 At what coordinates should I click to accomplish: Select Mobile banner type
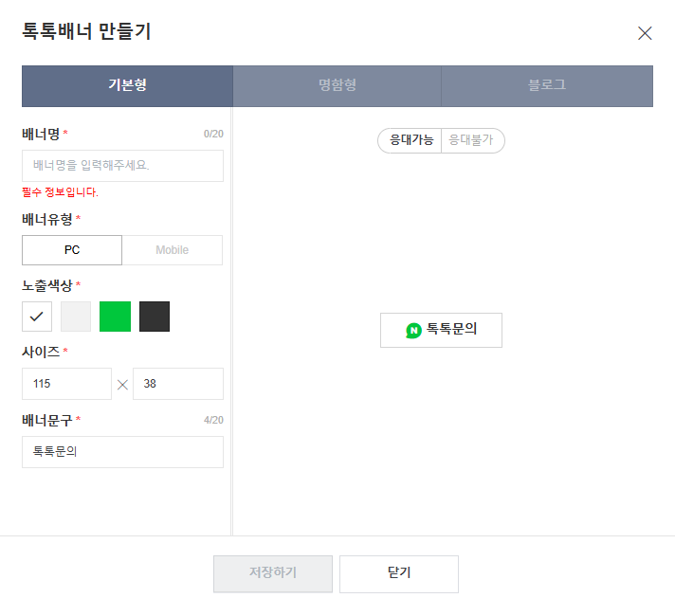(173, 250)
